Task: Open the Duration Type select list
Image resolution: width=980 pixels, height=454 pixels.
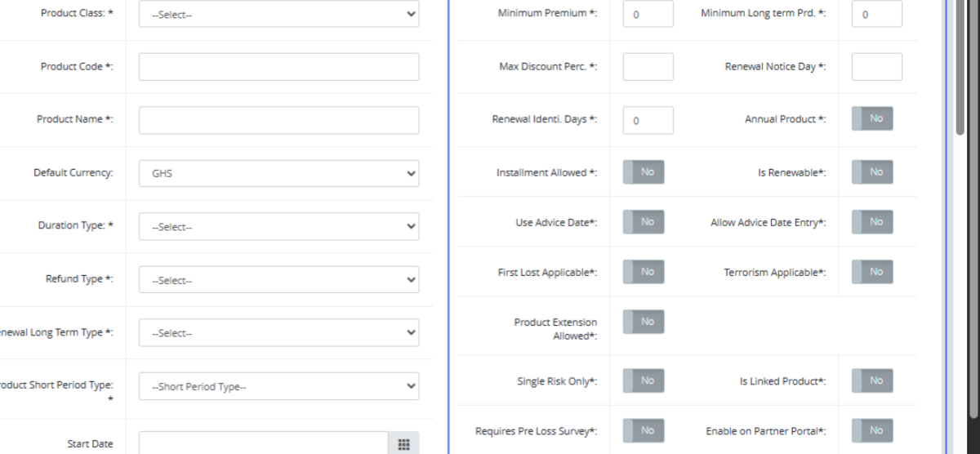Action: click(x=278, y=226)
